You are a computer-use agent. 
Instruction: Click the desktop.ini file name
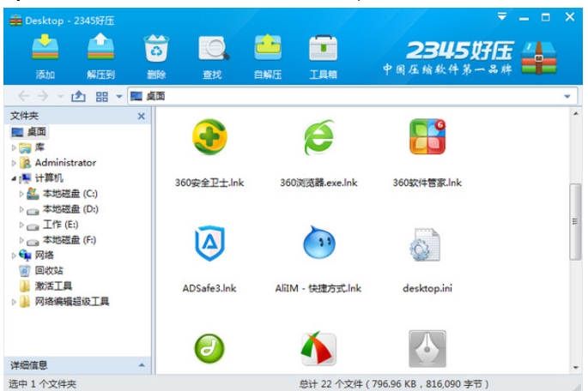click(427, 288)
